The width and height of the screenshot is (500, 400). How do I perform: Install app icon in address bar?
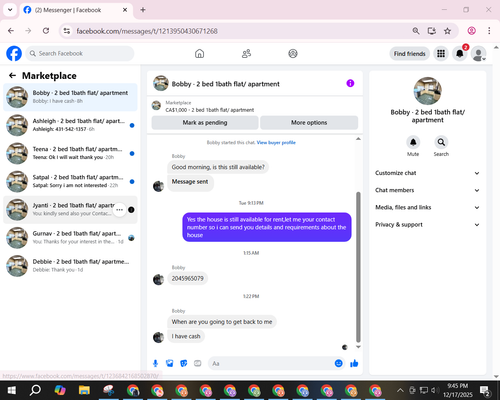click(432, 31)
